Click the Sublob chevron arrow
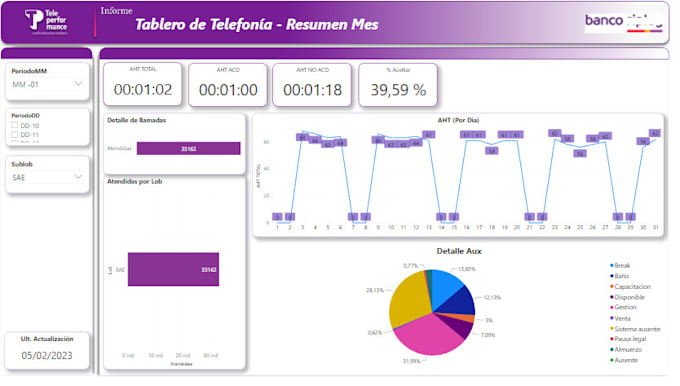The height and width of the screenshot is (386, 680). 78,177
